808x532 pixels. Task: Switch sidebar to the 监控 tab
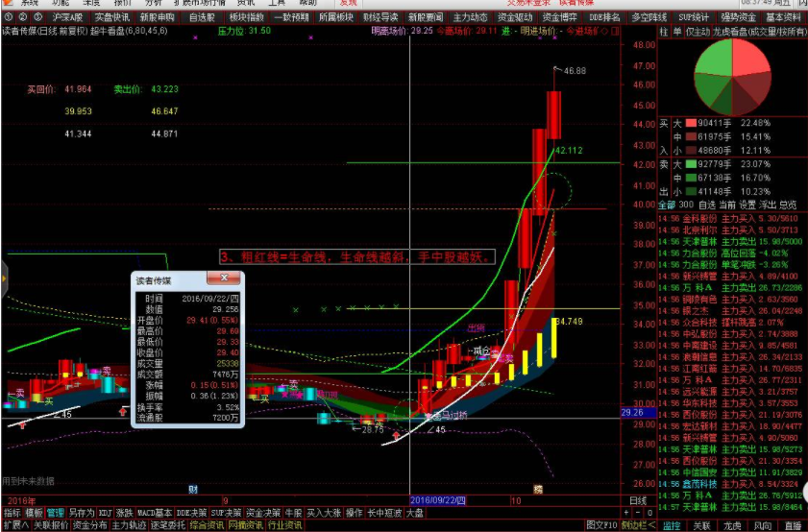[x=672, y=526]
